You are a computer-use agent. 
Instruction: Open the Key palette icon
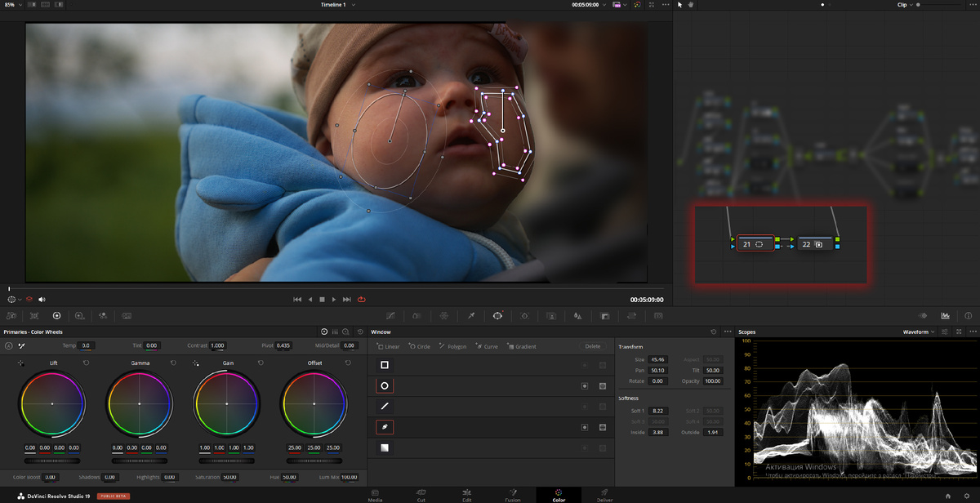tap(605, 315)
